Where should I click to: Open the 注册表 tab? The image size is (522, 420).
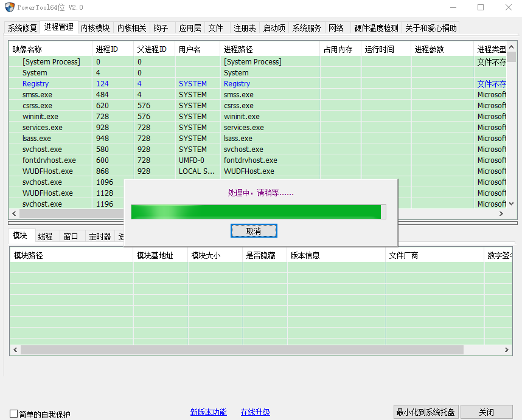[245, 27]
